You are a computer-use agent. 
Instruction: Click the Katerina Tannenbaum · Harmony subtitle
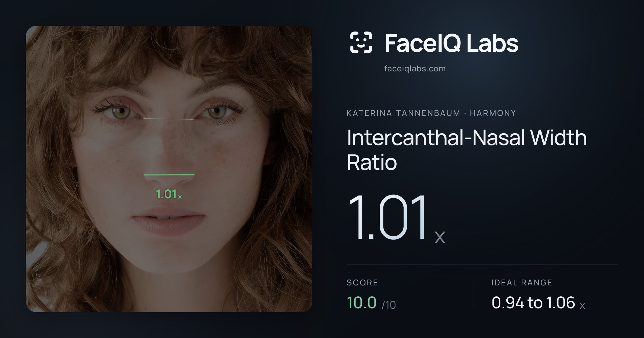click(431, 113)
